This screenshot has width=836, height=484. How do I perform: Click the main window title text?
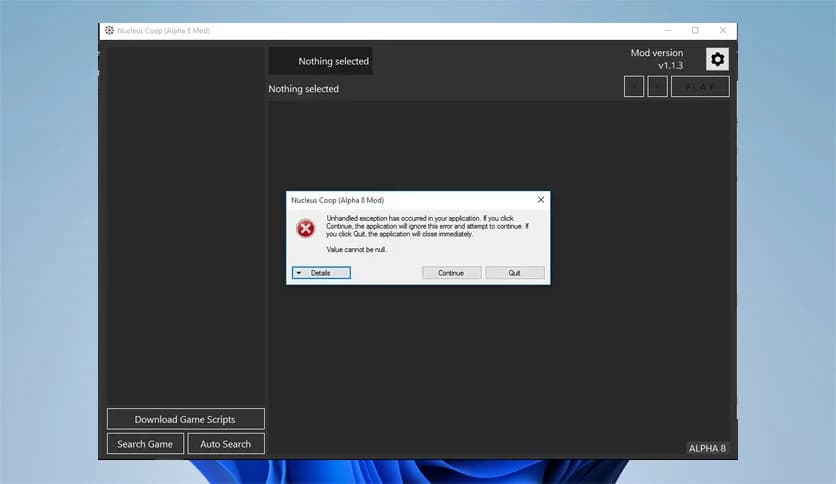coord(164,30)
